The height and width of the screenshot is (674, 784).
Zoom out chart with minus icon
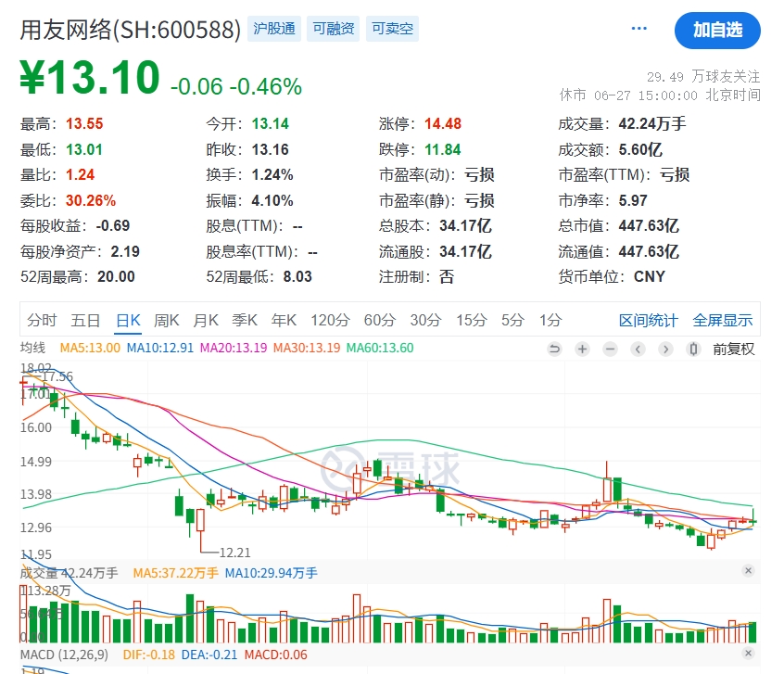pyautogui.click(x=610, y=349)
